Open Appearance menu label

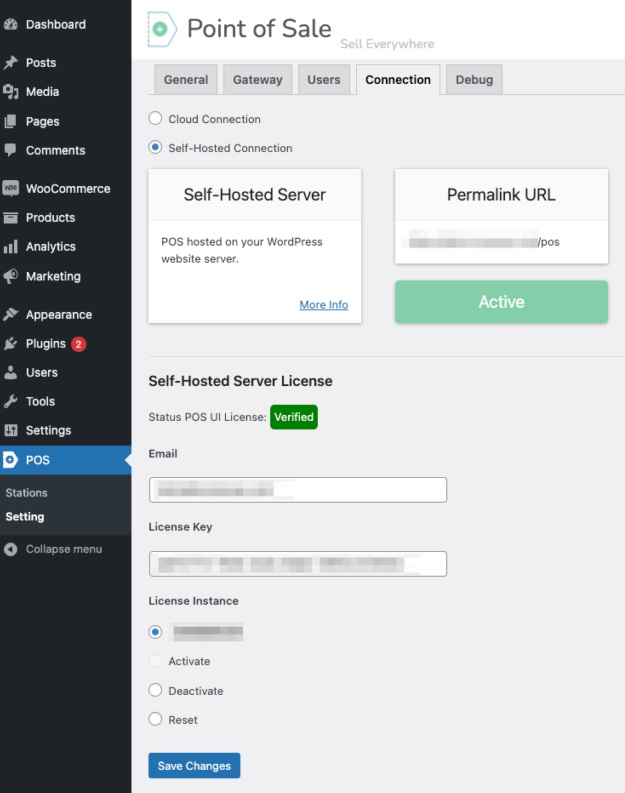pos(59,315)
